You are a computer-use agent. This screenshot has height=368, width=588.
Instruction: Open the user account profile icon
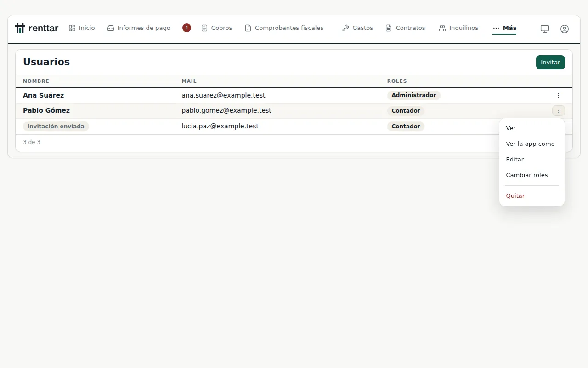pyautogui.click(x=565, y=29)
